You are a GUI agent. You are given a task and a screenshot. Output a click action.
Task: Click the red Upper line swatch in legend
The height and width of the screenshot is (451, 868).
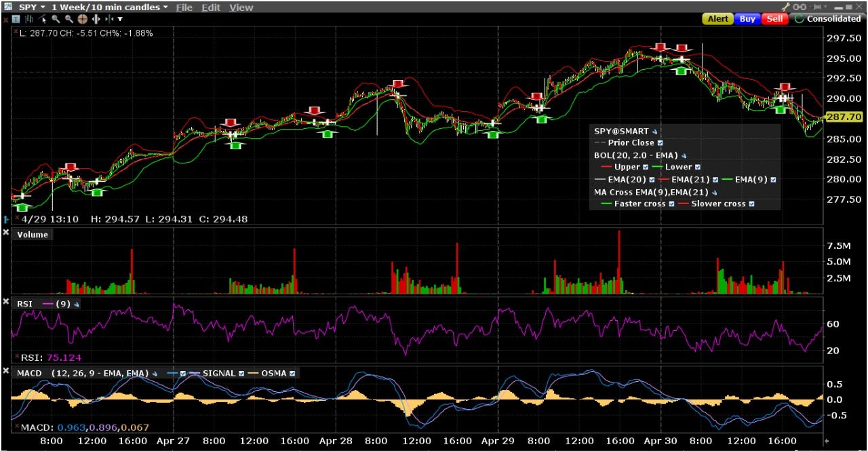pos(606,167)
